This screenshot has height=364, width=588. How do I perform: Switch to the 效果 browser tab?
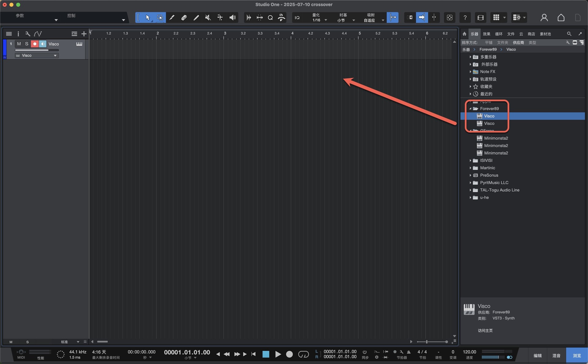(x=486, y=34)
